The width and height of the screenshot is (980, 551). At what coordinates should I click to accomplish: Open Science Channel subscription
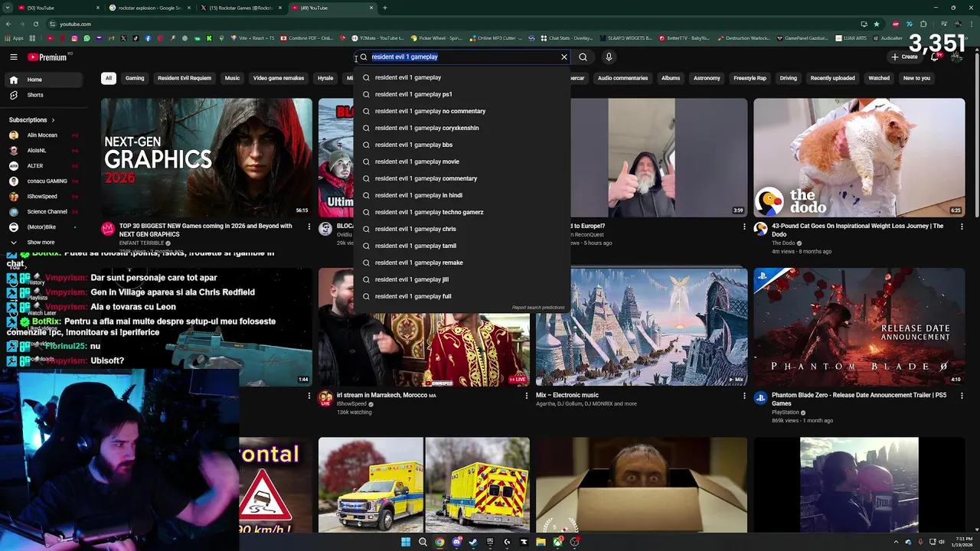47,212
